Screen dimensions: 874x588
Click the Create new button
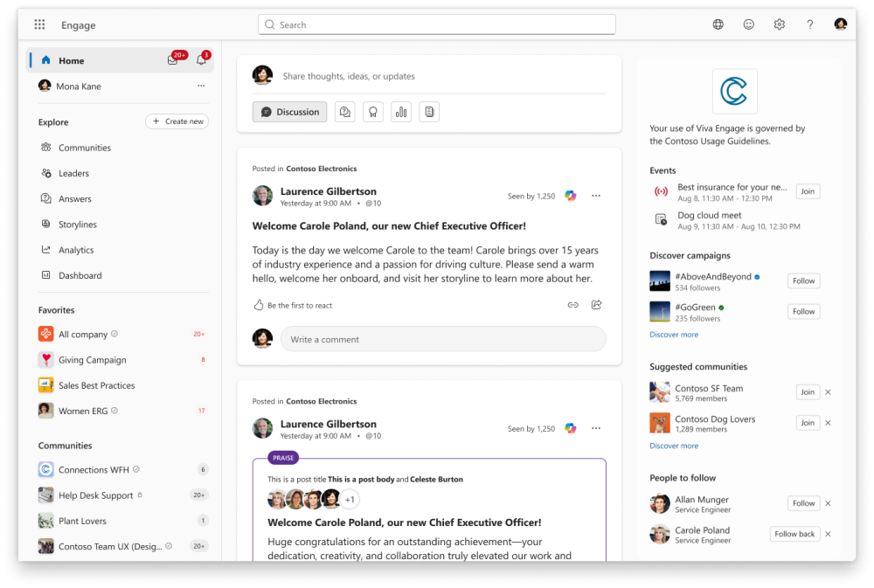pos(177,121)
